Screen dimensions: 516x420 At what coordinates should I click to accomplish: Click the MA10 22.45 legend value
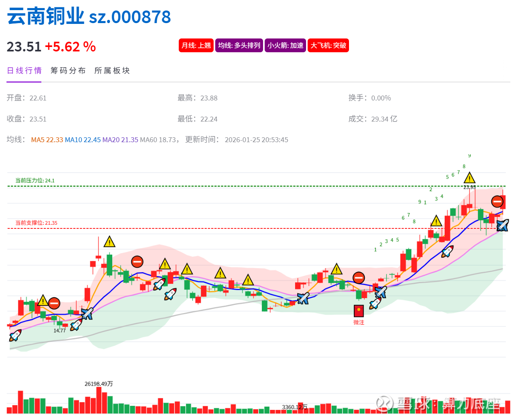(83, 140)
